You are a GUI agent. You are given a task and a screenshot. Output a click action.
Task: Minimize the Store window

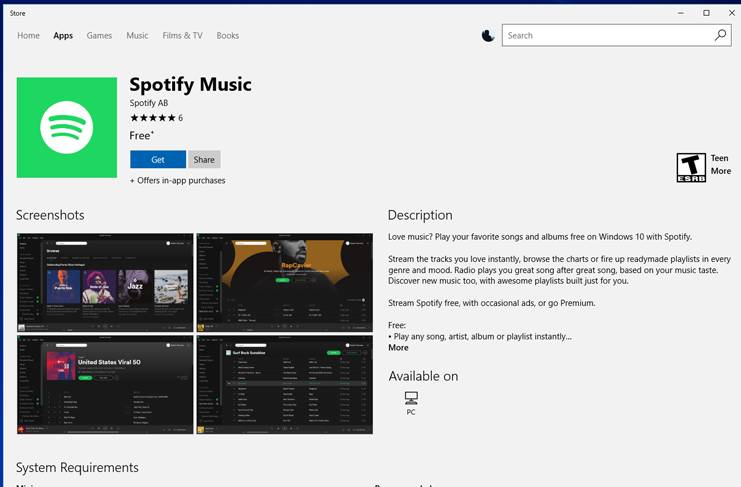pos(681,13)
